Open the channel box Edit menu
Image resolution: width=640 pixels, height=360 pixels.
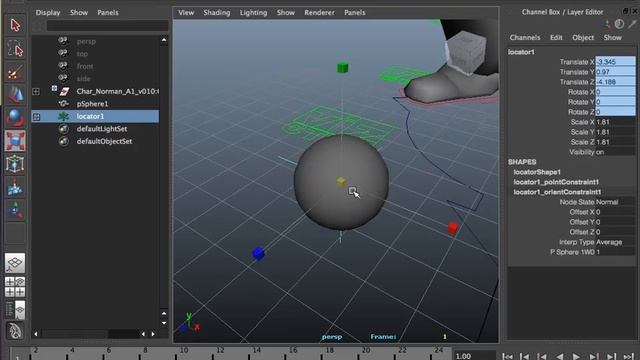pos(556,38)
